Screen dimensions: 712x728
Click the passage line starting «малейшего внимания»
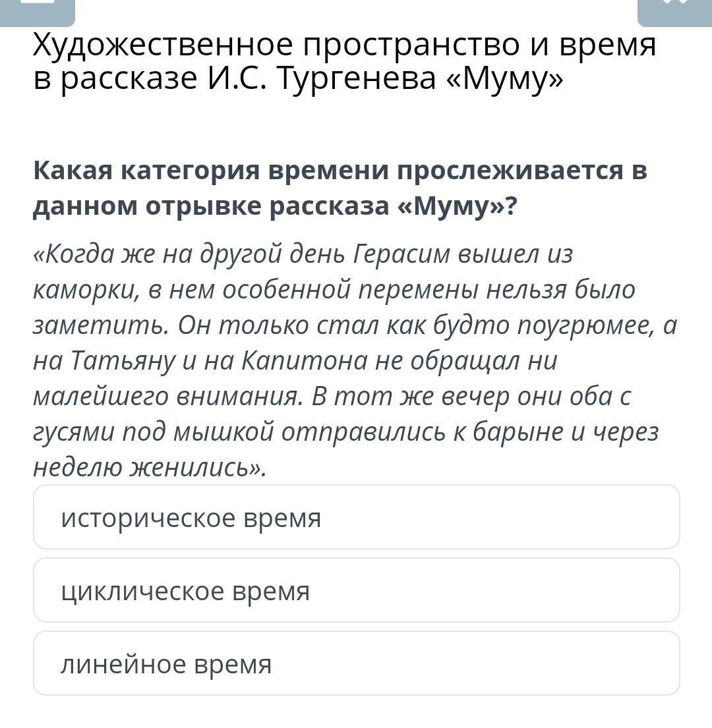[x=332, y=397]
